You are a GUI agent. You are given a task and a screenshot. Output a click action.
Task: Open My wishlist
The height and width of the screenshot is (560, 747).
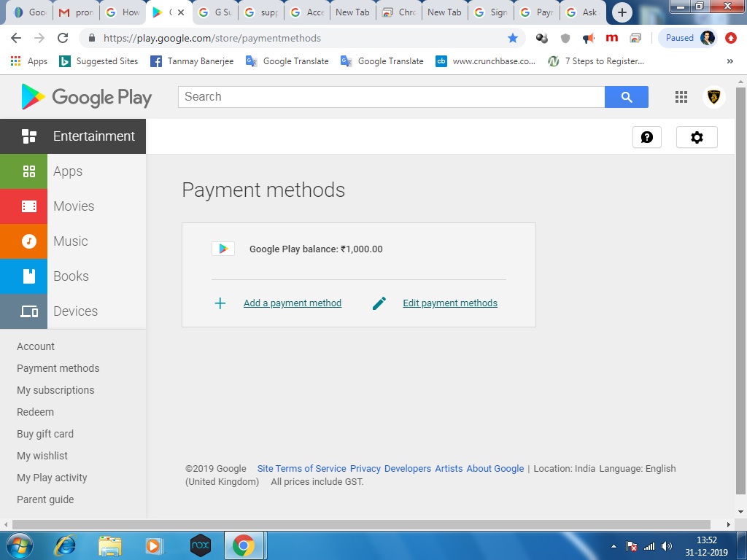[42, 456]
